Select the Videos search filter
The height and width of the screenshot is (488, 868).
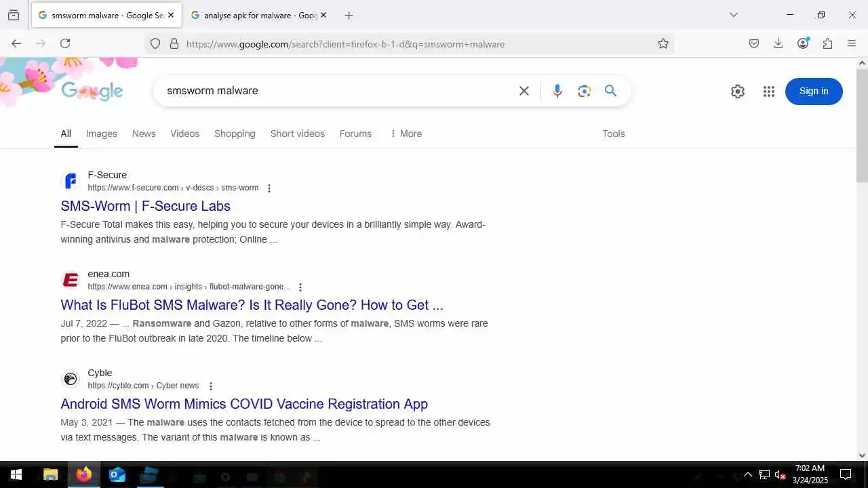185,134
